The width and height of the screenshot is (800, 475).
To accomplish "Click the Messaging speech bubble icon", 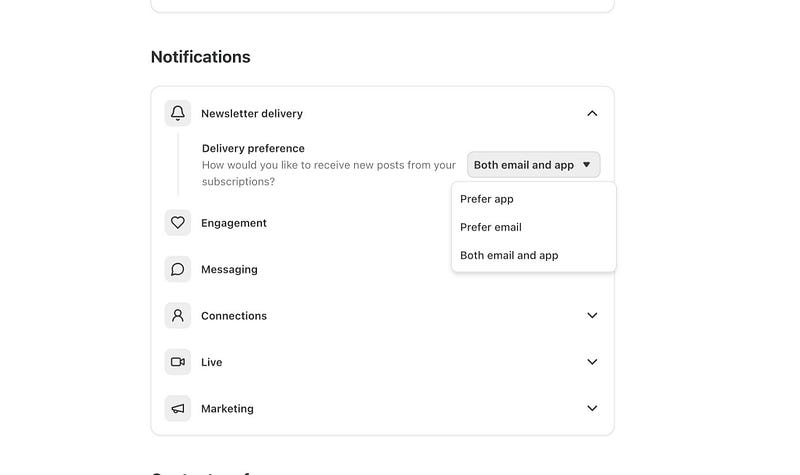I will tap(178, 269).
